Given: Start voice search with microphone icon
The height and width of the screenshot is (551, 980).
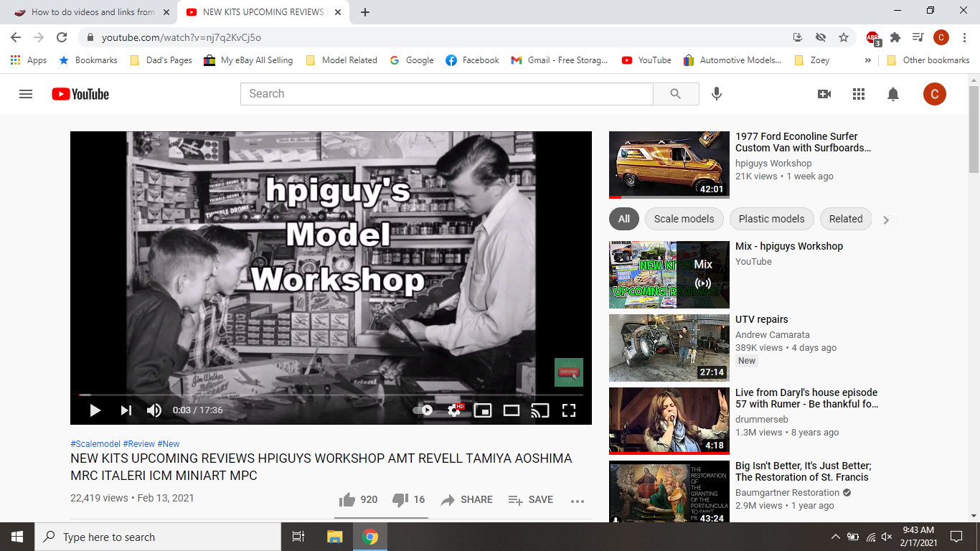Looking at the screenshot, I should [x=716, y=94].
